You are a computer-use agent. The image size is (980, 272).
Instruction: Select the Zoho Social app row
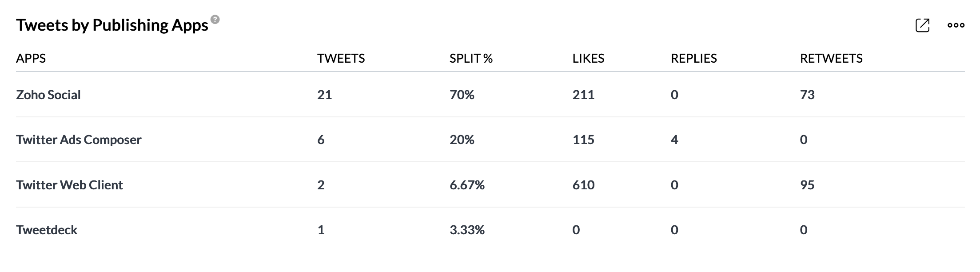tap(490, 95)
